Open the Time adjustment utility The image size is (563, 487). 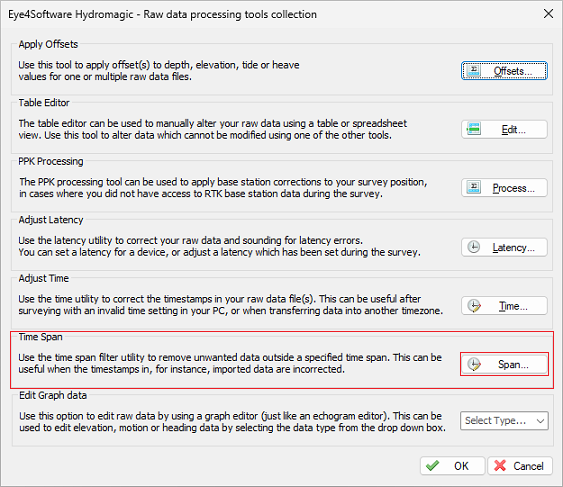pos(504,306)
